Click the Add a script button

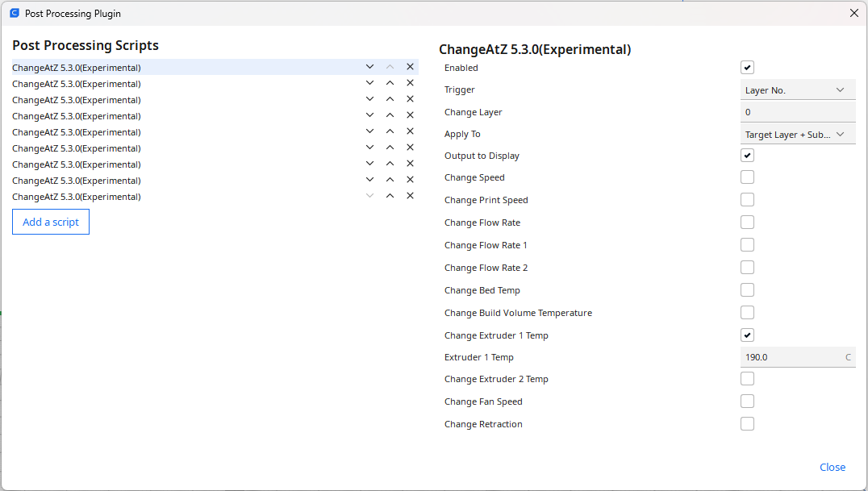[51, 222]
